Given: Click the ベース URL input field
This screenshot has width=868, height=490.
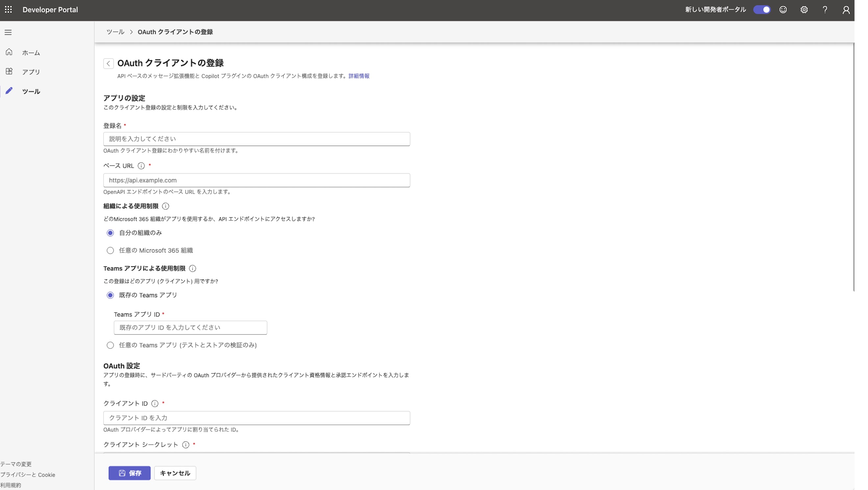Looking at the screenshot, I should click(x=256, y=180).
